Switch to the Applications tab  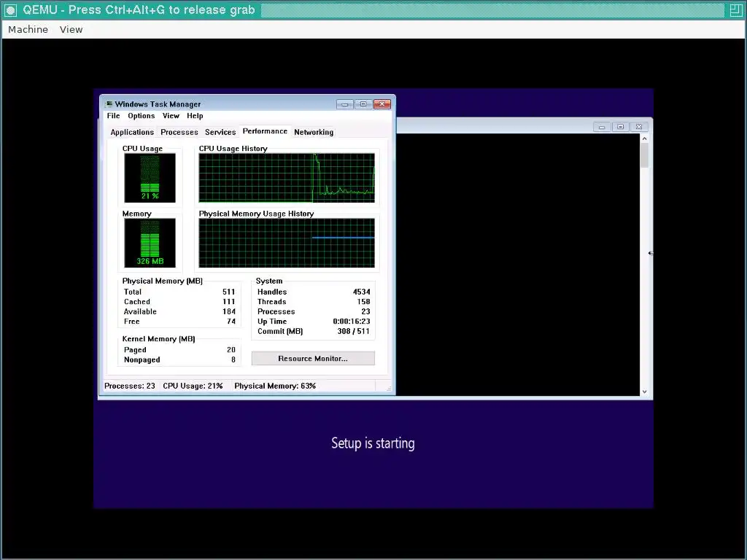(x=132, y=132)
